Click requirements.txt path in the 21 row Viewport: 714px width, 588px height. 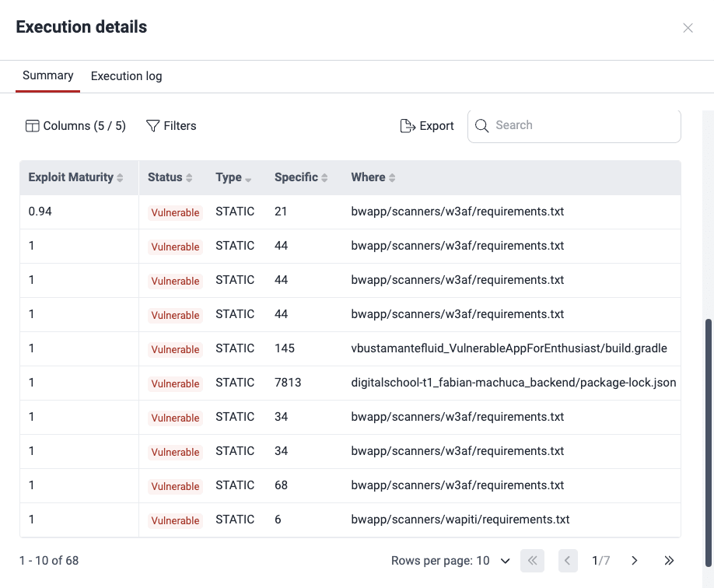tap(457, 212)
